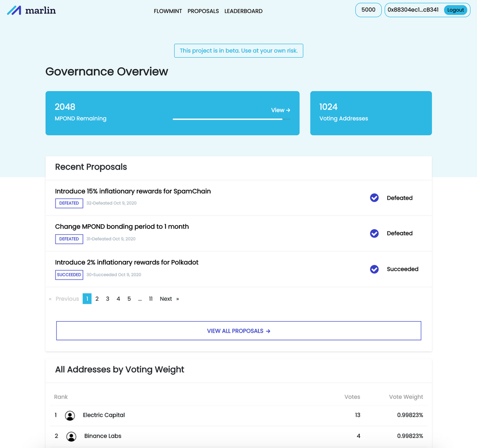Follow the View arrow link on MPOND card
Viewport: 477px width, 448px height.
280,110
